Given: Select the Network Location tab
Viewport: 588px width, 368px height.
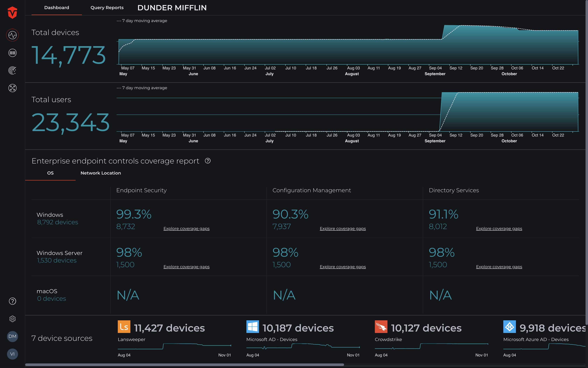Looking at the screenshot, I should (101, 173).
